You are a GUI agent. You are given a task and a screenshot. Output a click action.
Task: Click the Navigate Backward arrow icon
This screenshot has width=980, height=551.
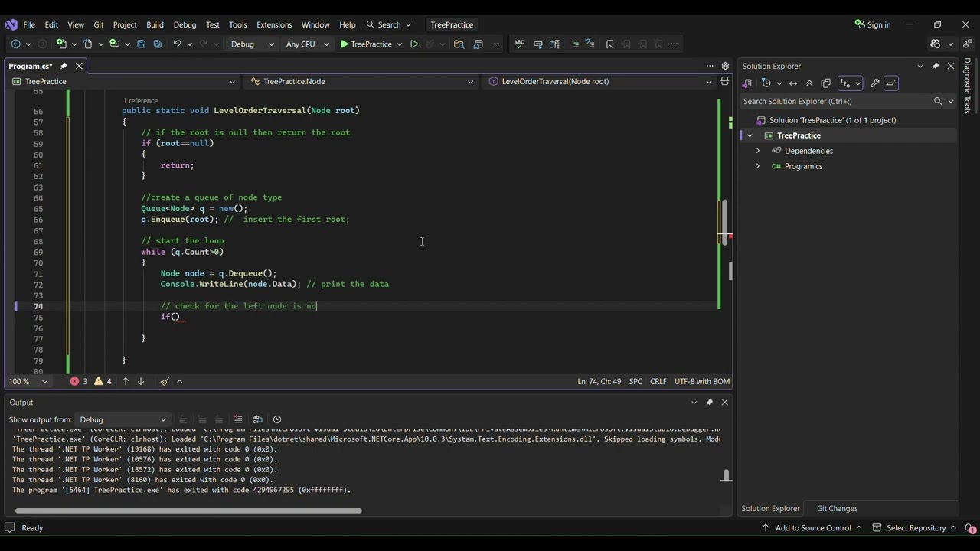point(15,44)
